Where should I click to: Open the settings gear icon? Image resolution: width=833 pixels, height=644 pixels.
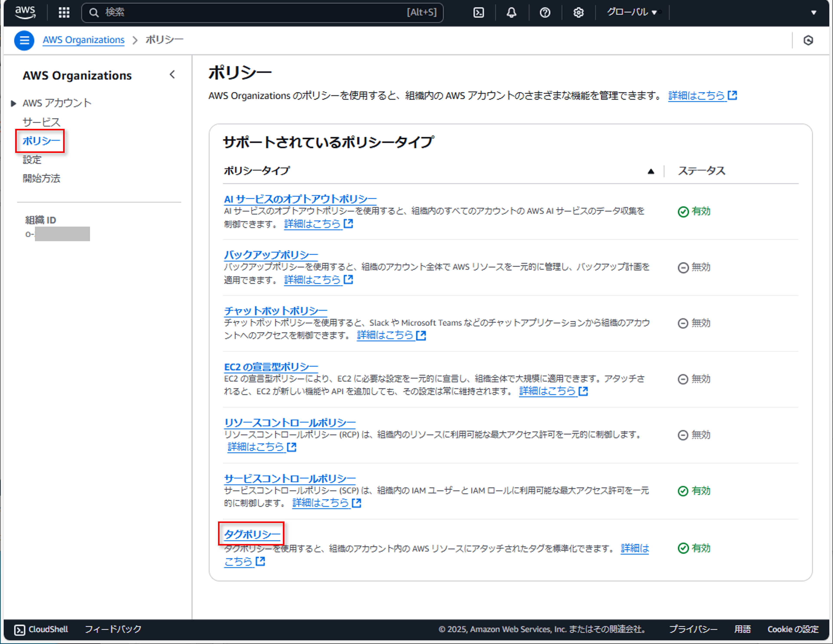coord(578,12)
